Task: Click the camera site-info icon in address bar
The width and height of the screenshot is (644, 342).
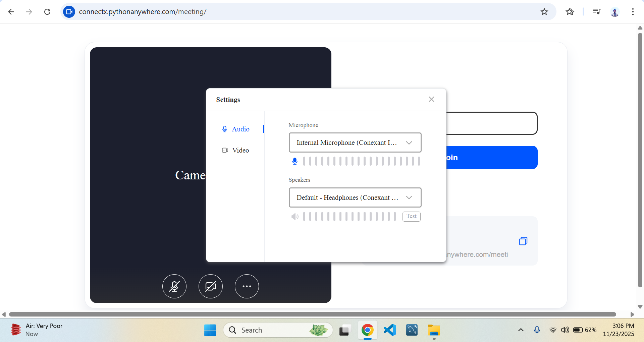Action: point(69,12)
